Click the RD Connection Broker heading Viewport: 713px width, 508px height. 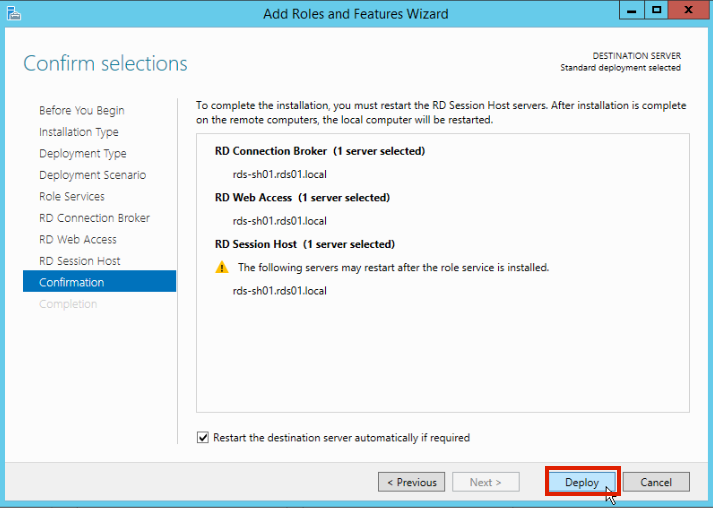320,151
